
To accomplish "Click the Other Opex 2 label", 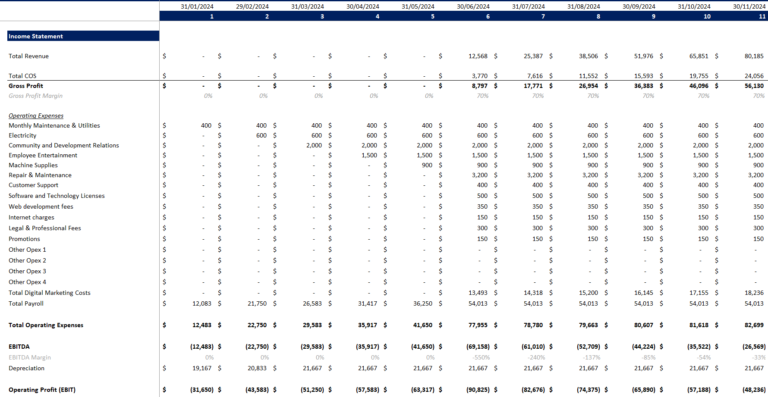I will tap(27, 260).
